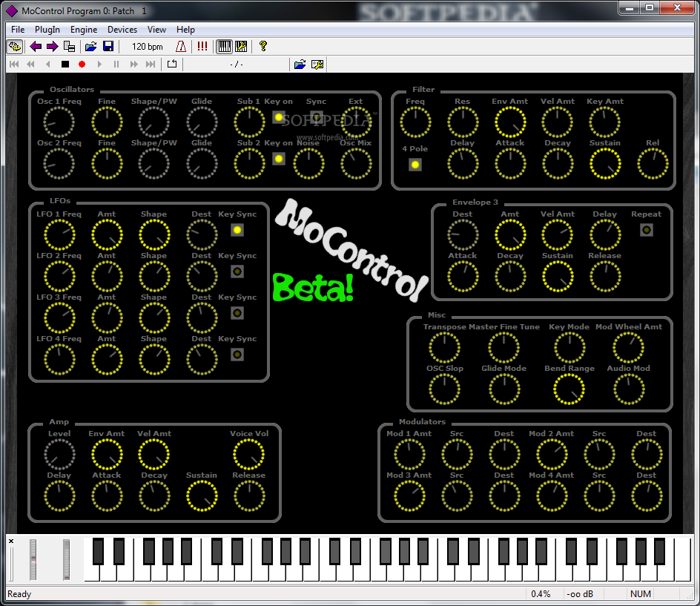Toggle the Sub 1 Key on LED
This screenshot has height=606, width=700.
(x=279, y=117)
